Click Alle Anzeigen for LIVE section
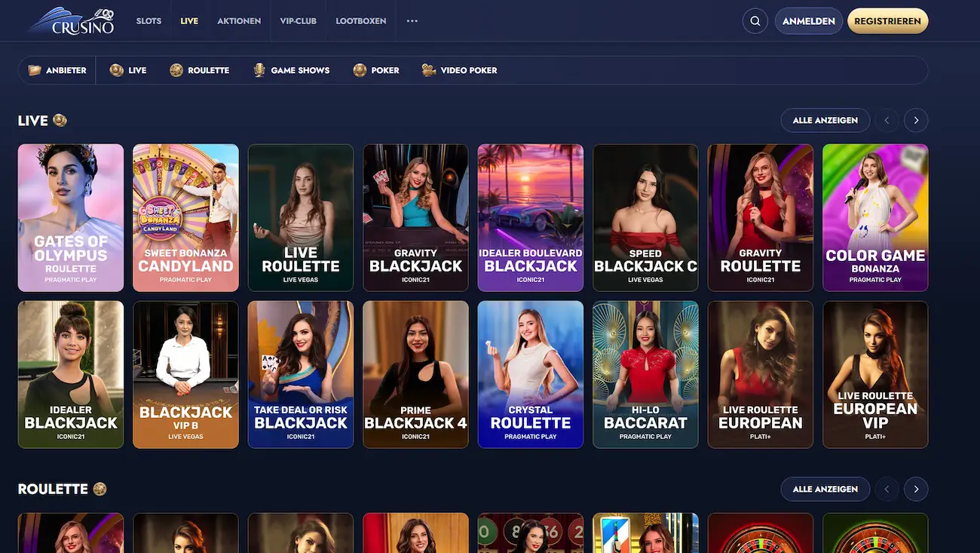The image size is (980, 553). tap(825, 120)
